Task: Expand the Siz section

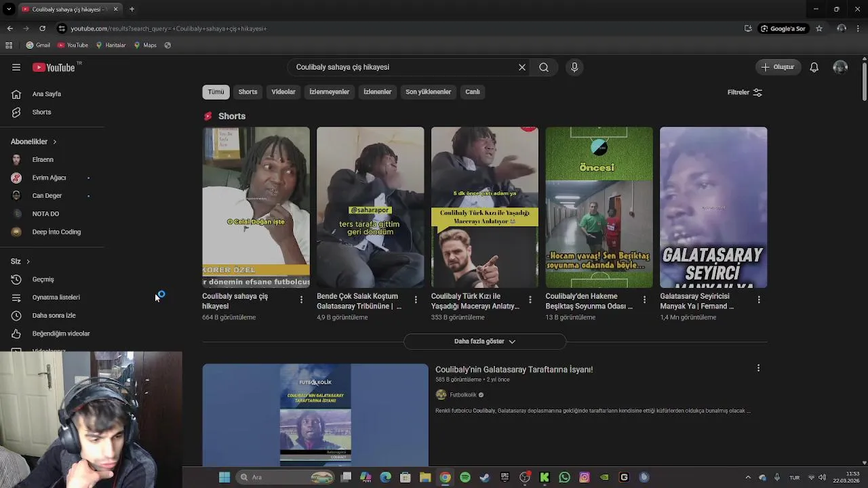Action: 20,262
